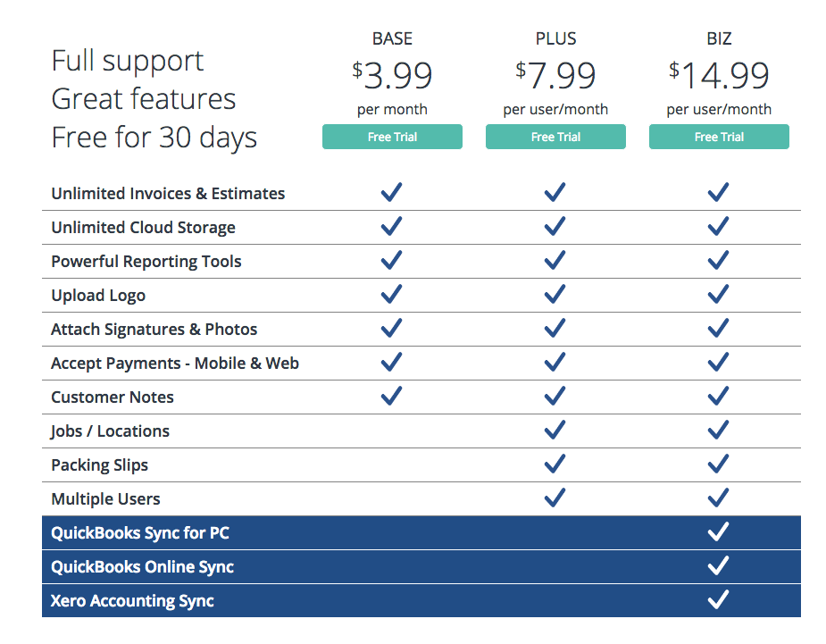The height and width of the screenshot is (644, 826).
Task: Click PLUS checkmark for Jobs / Locations
Action: pyautogui.click(x=555, y=431)
